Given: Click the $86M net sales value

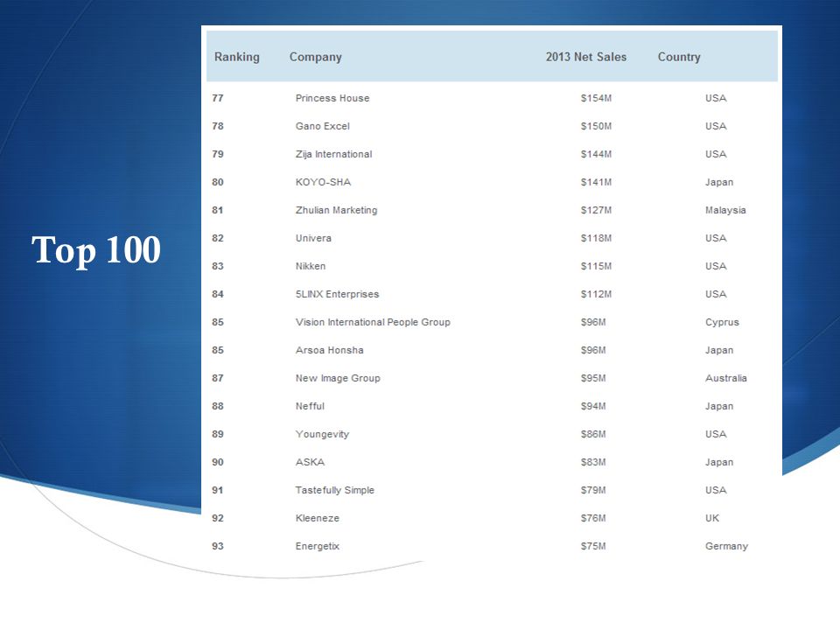Looking at the screenshot, I should coord(593,434).
